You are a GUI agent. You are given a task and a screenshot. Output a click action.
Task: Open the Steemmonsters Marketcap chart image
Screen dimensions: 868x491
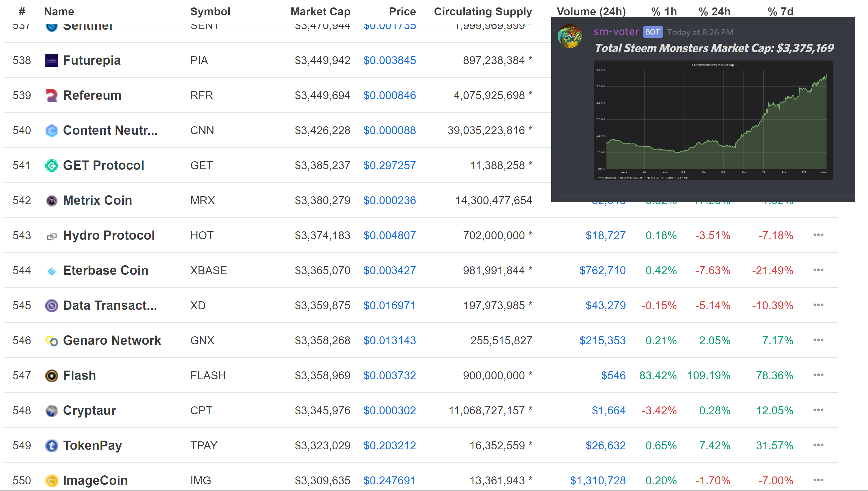(713, 120)
